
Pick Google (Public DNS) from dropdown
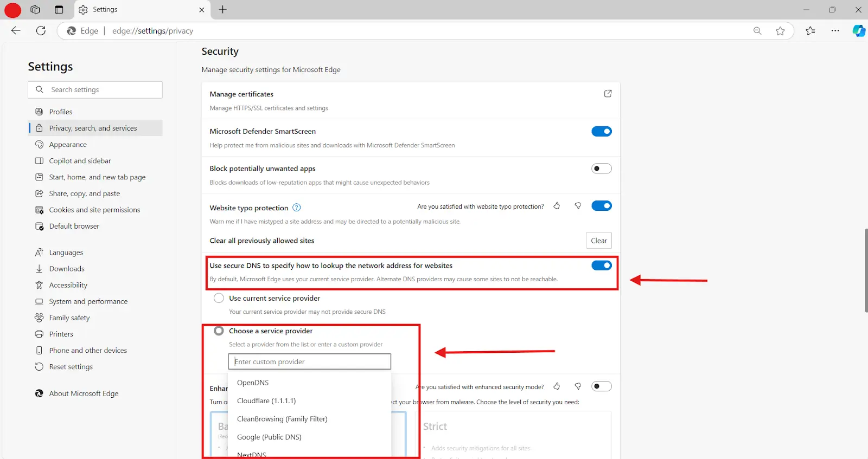(269, 437)
